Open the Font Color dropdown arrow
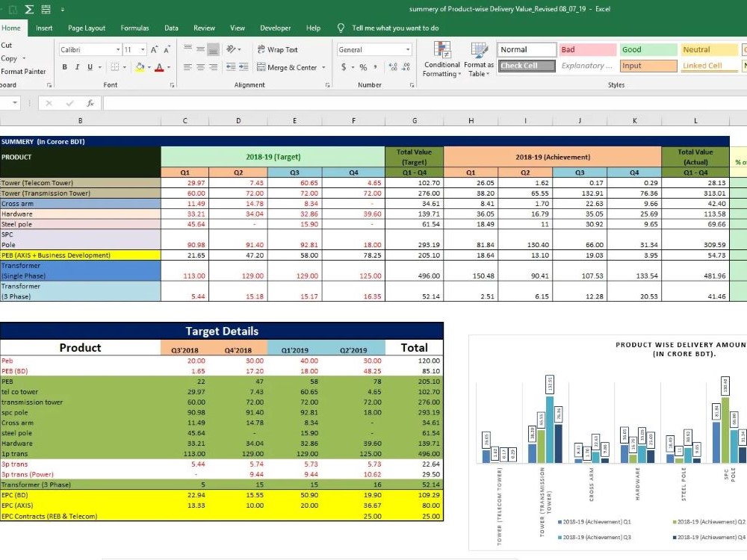Image resolution: width=747 pixels, height=560 pixels. click(x=169, y=67)
